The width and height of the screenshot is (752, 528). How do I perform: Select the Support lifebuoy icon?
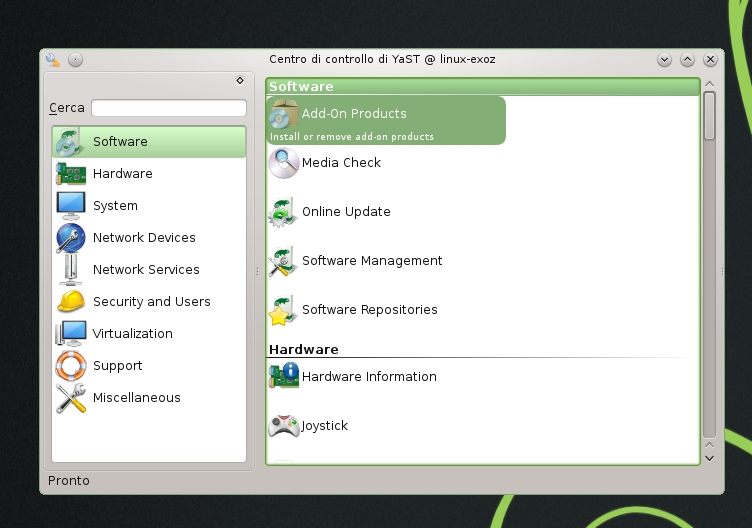point(70,365)
